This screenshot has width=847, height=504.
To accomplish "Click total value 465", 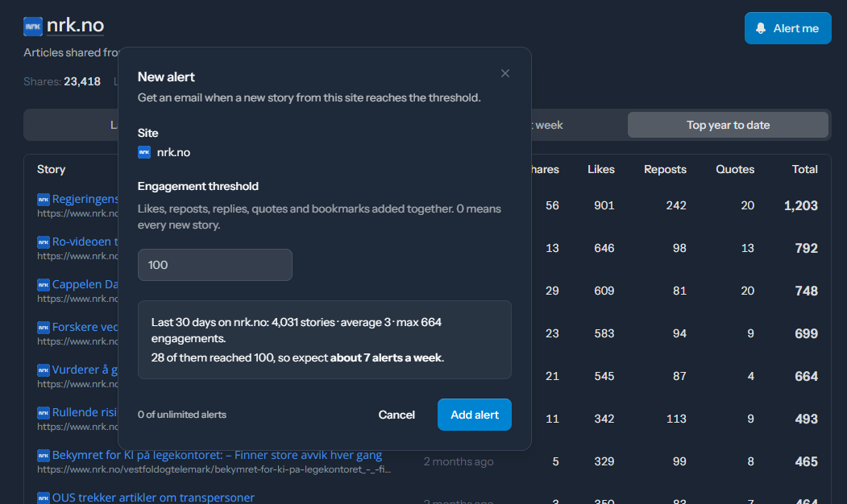I will [806, 461].
